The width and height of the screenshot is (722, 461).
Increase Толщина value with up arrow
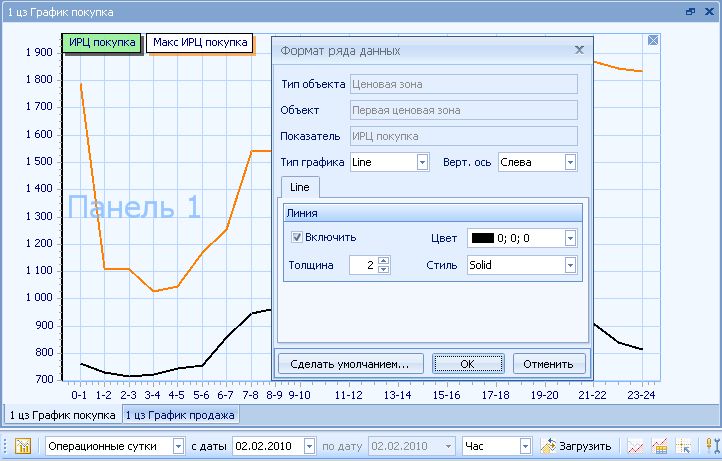384,261
